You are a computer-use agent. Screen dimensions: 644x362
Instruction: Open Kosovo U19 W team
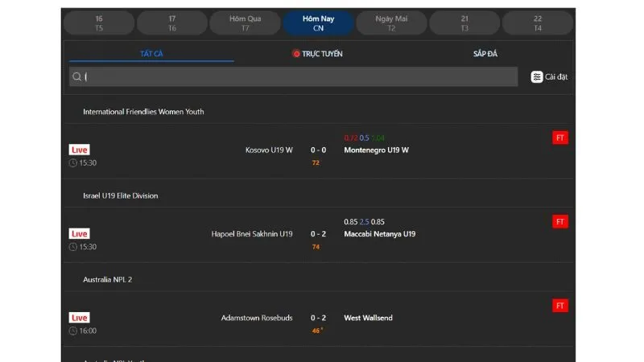[269, 150]
